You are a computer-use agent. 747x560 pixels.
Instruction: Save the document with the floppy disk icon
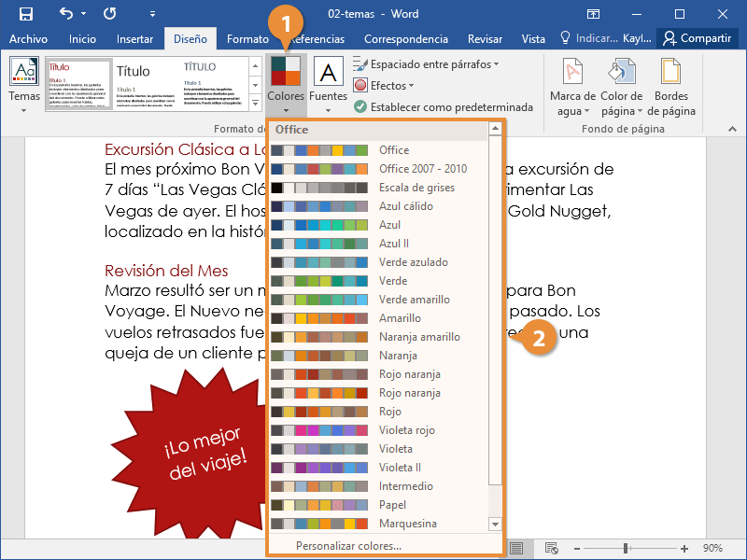26,14
